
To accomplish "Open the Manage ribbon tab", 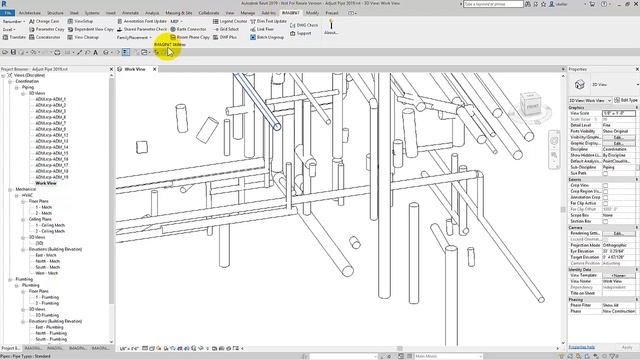I will 247,13.
